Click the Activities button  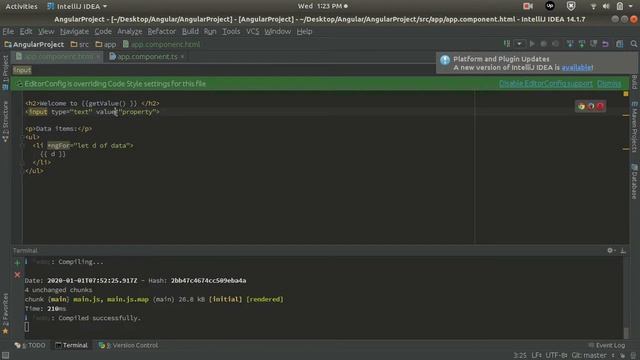point(21,6)
